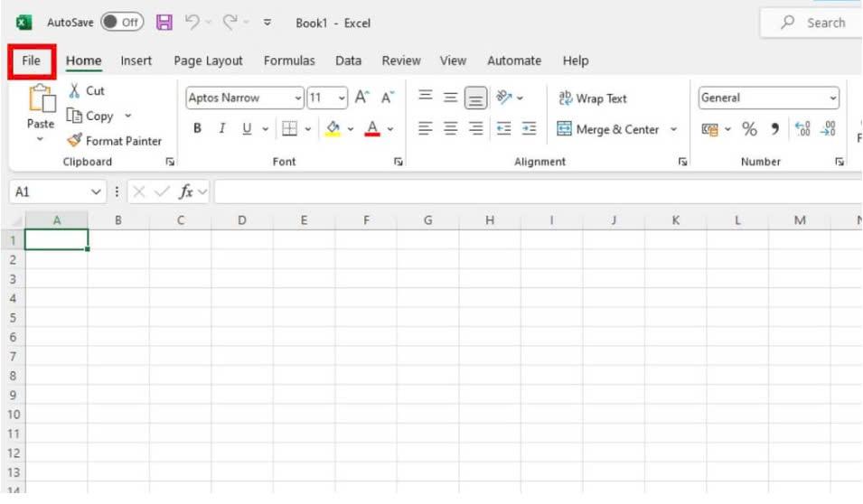863x504 pixels.
Task: Activate the Format Painter brush
Action: point(74,140)
